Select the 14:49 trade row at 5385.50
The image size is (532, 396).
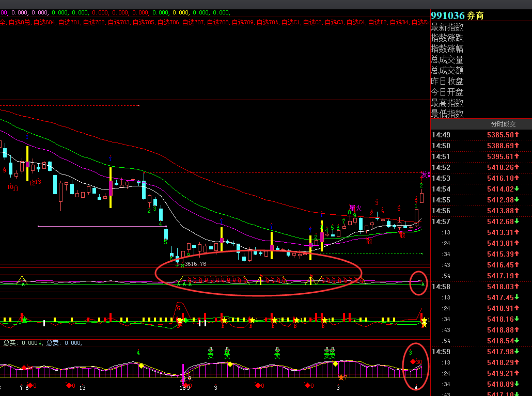coord(481,135)
